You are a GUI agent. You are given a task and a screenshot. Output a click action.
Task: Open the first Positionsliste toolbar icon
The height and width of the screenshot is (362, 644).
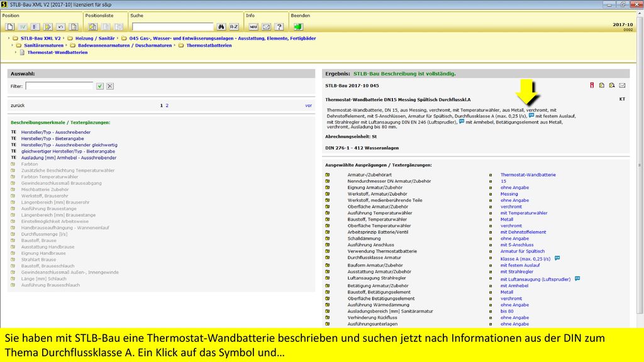coord(93,26)
